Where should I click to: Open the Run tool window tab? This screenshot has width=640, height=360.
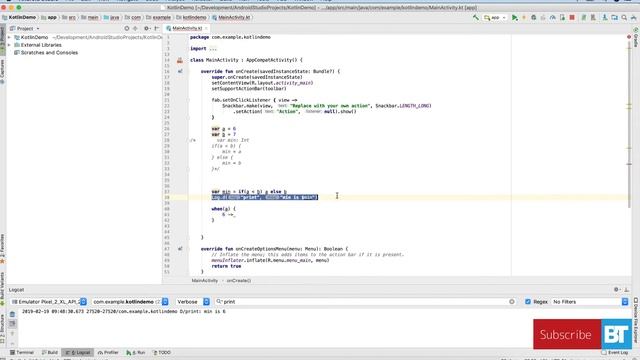tap(136, 352)
